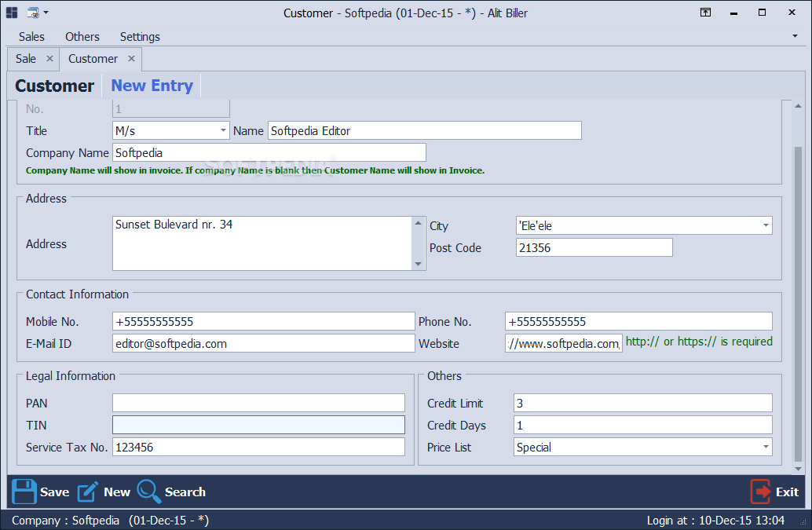Image resolution: width=812 pixels, height=530 pixels.
Task: Click the form vertical scrollbar thumb
Action: [x=798, y=304]
